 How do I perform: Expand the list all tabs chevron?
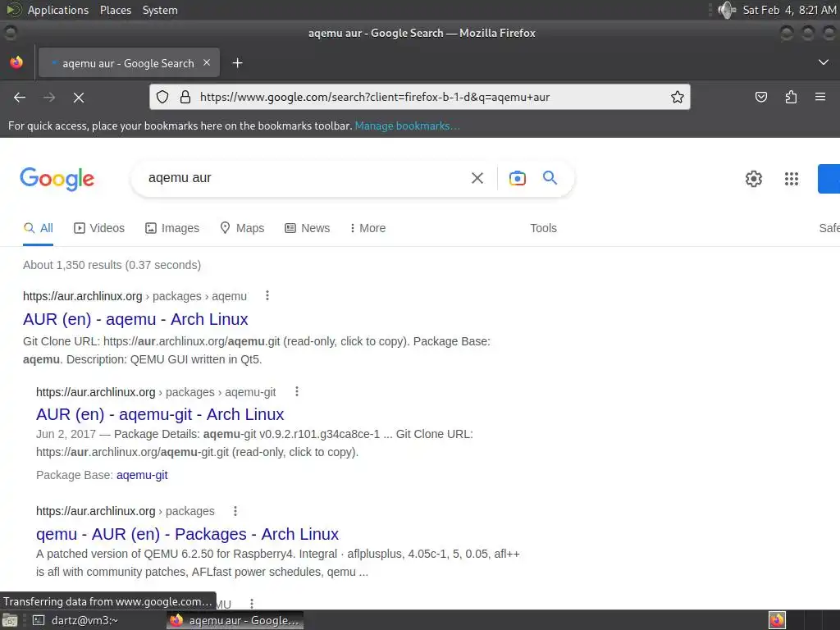(824, 62)
